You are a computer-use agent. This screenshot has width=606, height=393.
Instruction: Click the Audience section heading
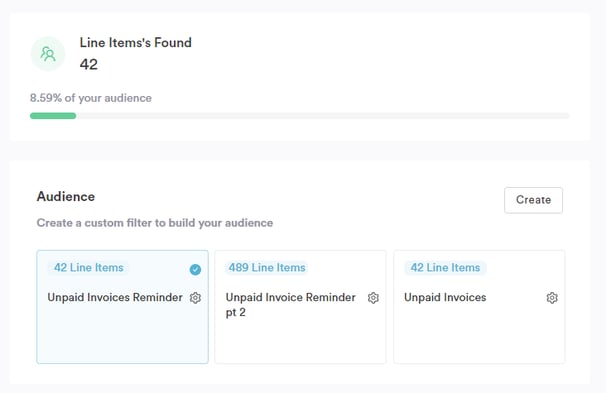[66, 196]
